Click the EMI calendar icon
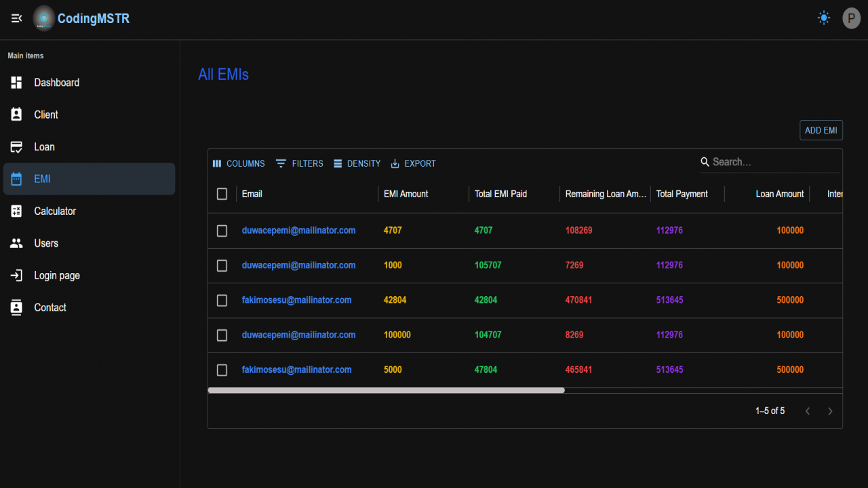Image resolution: width=868 pixels, height=488 pixels. coord(17,179)
